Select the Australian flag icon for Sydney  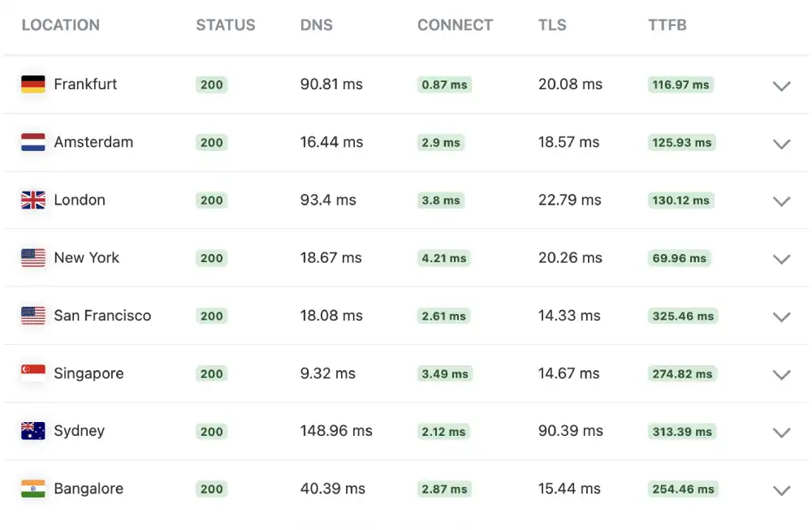click(x=32, y=431)
